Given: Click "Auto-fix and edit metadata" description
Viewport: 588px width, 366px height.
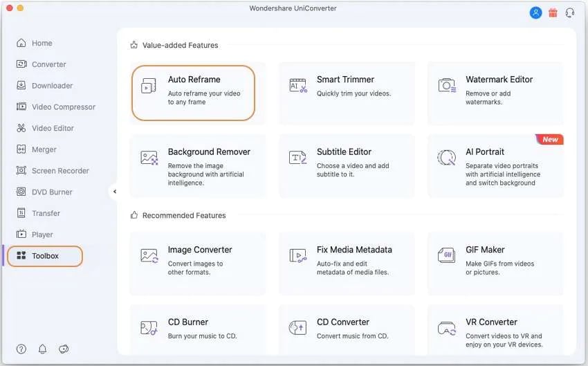Looking at the screenshot, I should pos(353,268).
